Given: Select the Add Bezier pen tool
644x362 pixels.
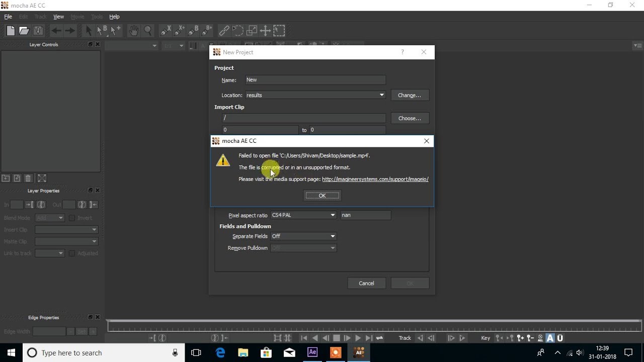Looking at the screenshot, I should 206,31.
